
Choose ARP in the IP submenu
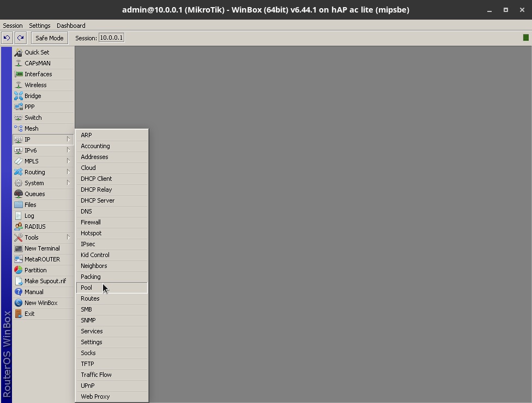pos(112,135)
